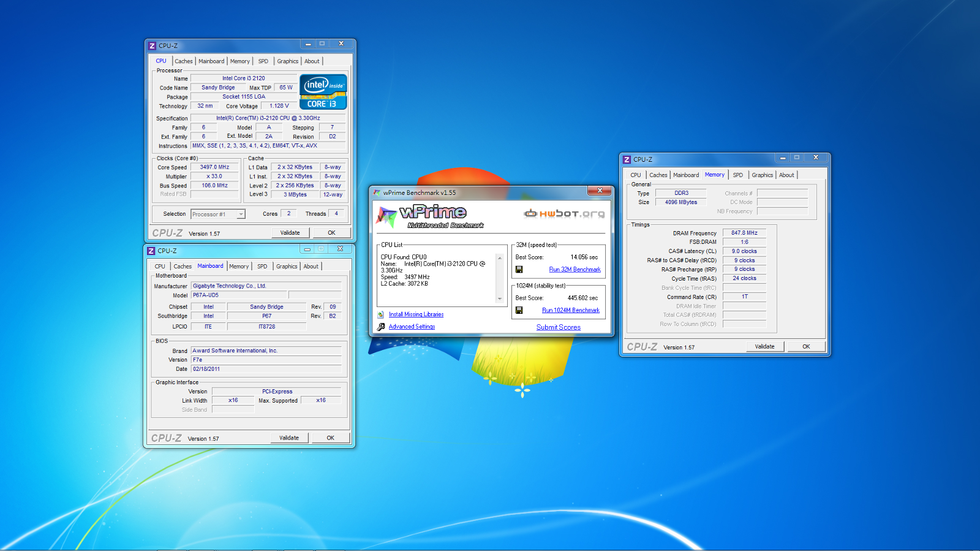Select CPU tab in the Memory window
The height and width of the screenshot is (551, 980).
coord(636,175)
